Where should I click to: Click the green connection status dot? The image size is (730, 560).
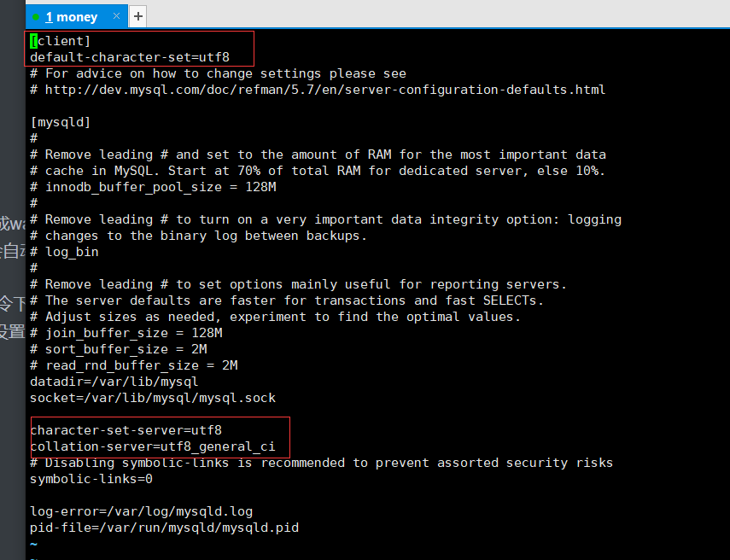(x=36, y=17)
